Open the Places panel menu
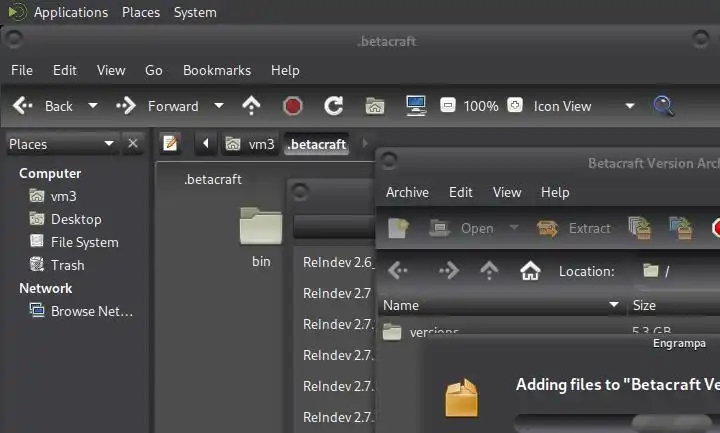Viewport: 720px width, 433px height. coord(141,12)
